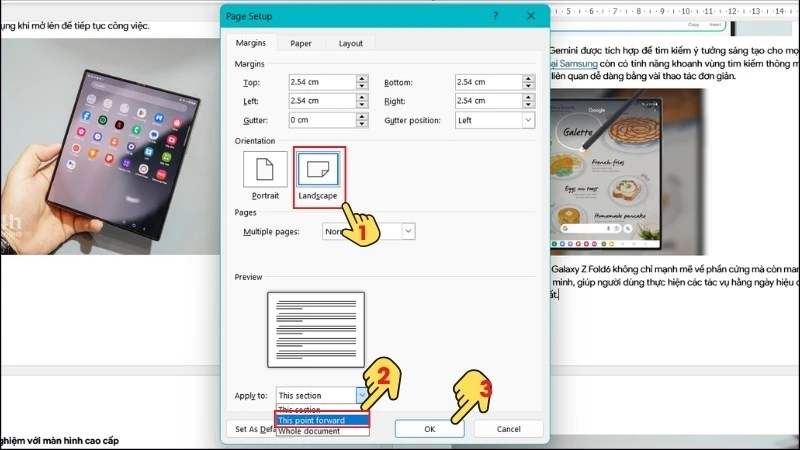Click the OK button
800x450 pixels.
pyautogui.click(x=430, y=429)
